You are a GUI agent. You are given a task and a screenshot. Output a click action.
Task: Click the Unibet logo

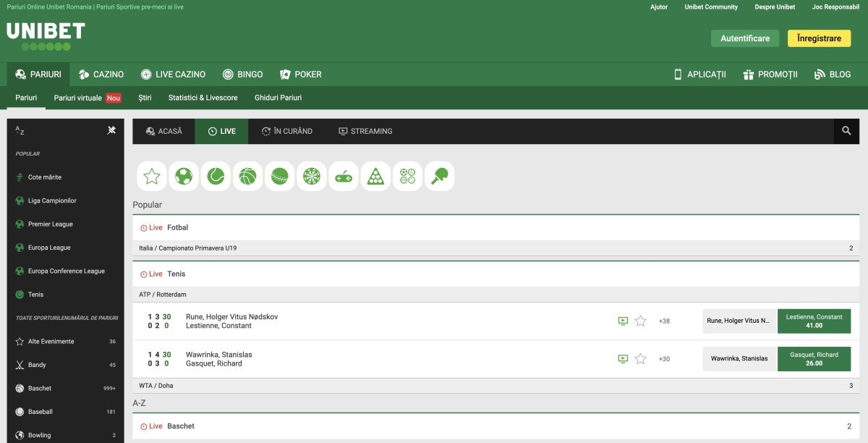46,36
